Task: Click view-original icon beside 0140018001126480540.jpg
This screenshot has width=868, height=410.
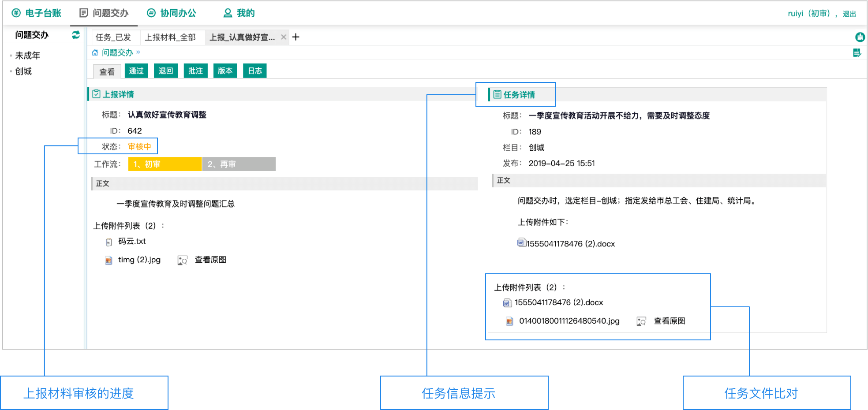Action: point(641,321)
